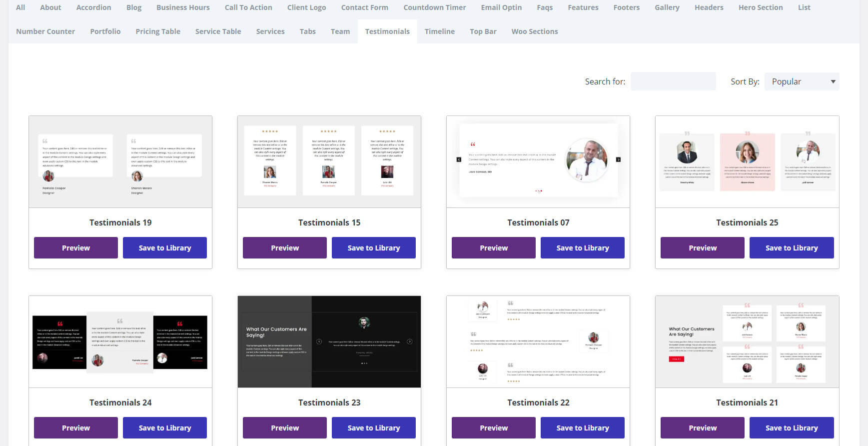Click the Testimonials 25 thumbnail image
This screenshot has width=868, height=446.
747,162
